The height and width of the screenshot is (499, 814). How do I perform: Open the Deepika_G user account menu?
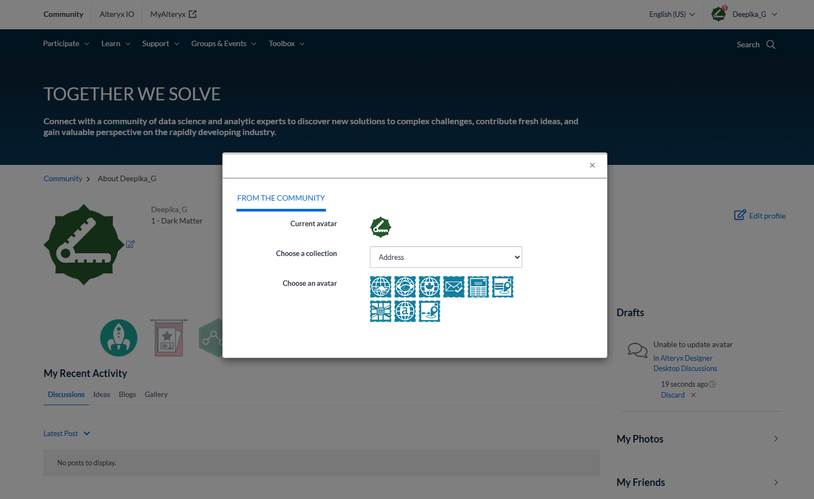tap(755, 15)
